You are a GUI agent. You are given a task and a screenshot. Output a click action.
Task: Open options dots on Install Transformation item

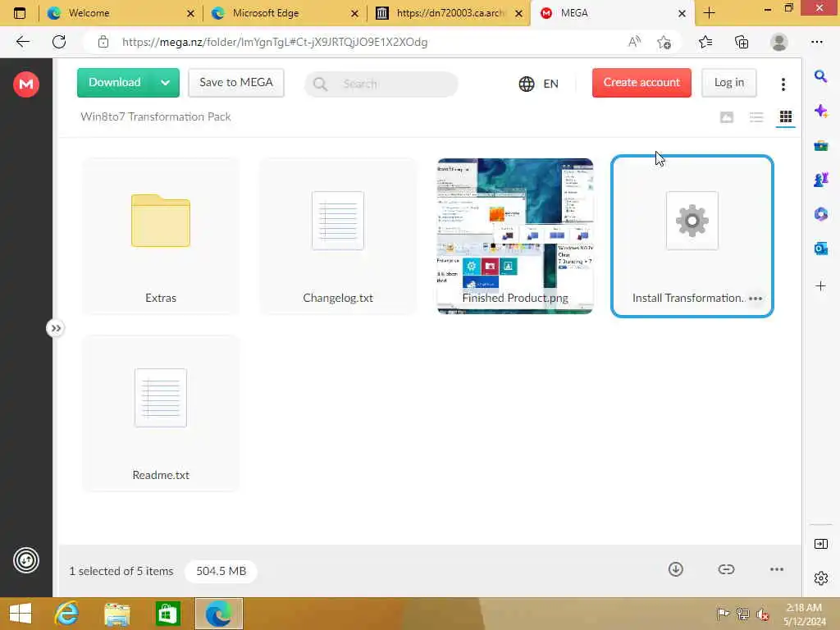click(x=756, y=299)
